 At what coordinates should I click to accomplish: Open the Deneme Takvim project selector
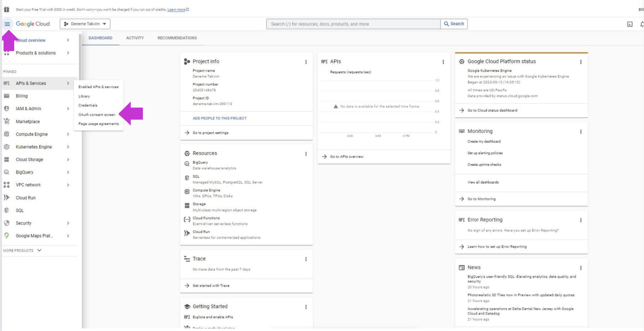point(85,24)
